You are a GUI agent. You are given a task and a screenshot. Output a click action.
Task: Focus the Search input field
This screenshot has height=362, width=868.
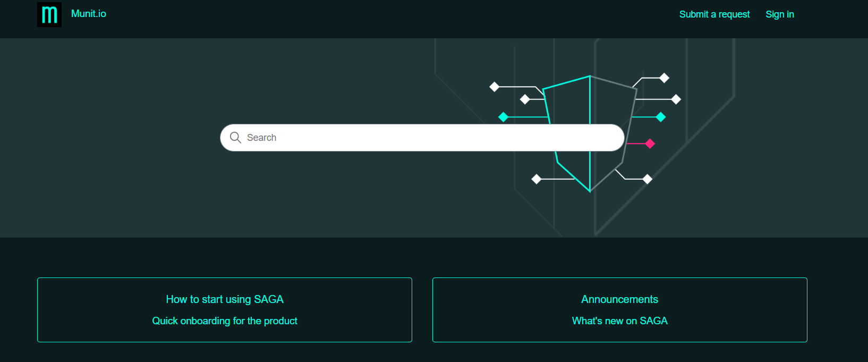(422, 138)
